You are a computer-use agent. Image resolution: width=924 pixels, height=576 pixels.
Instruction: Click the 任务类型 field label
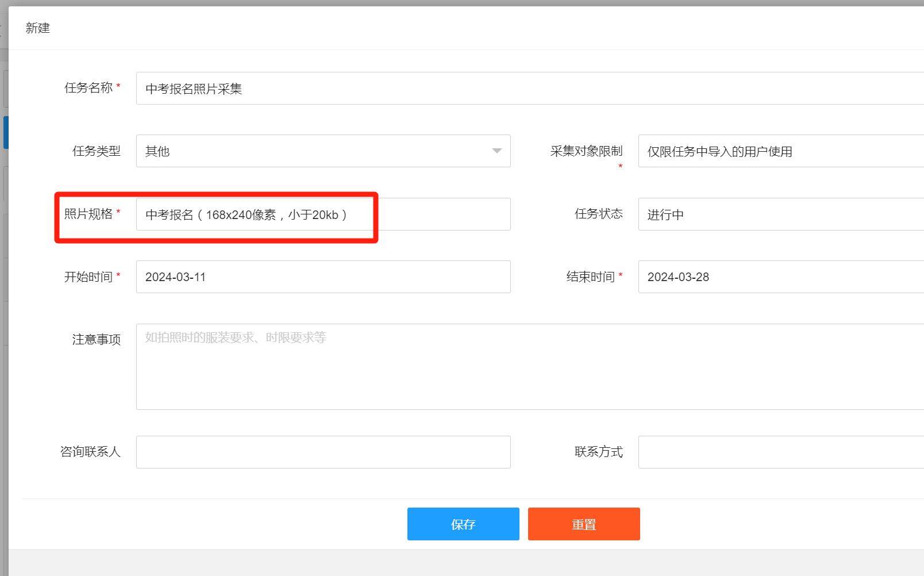[x=96, y=151]
